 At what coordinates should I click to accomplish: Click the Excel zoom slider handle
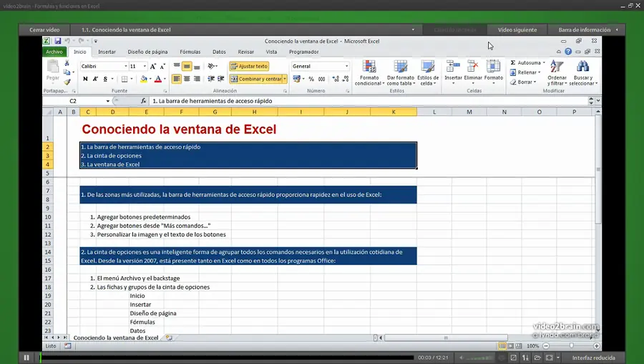click(x=571, y=346)
